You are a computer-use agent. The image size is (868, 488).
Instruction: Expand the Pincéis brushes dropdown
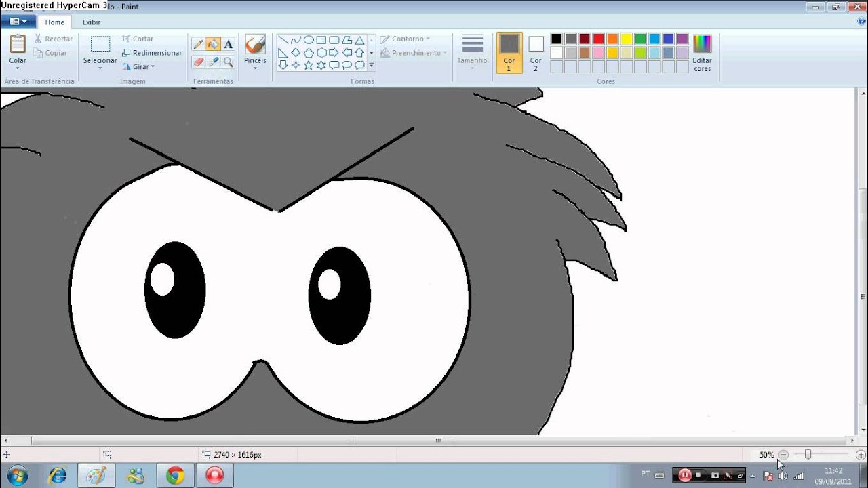pyautogui.click(x=255, y=54)
